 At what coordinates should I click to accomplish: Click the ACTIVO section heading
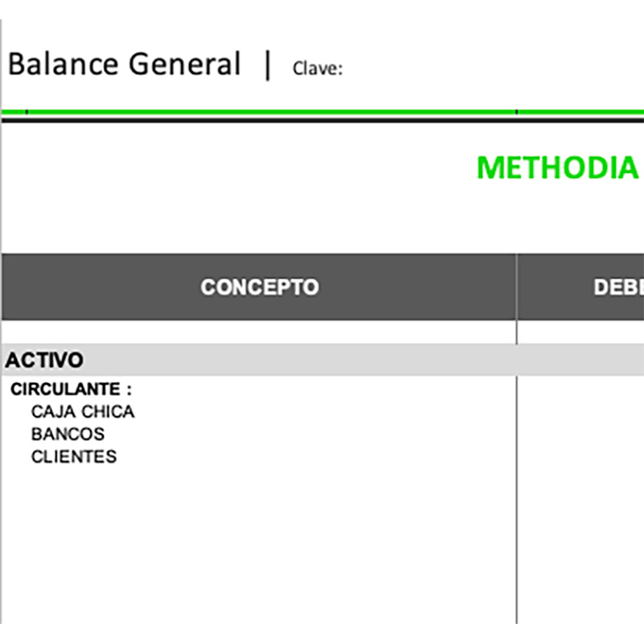pyautogui.click(x=44, y=360)
